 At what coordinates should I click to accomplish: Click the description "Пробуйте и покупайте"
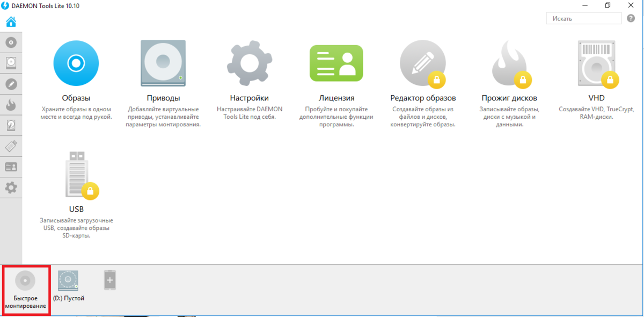coord(336,117)
